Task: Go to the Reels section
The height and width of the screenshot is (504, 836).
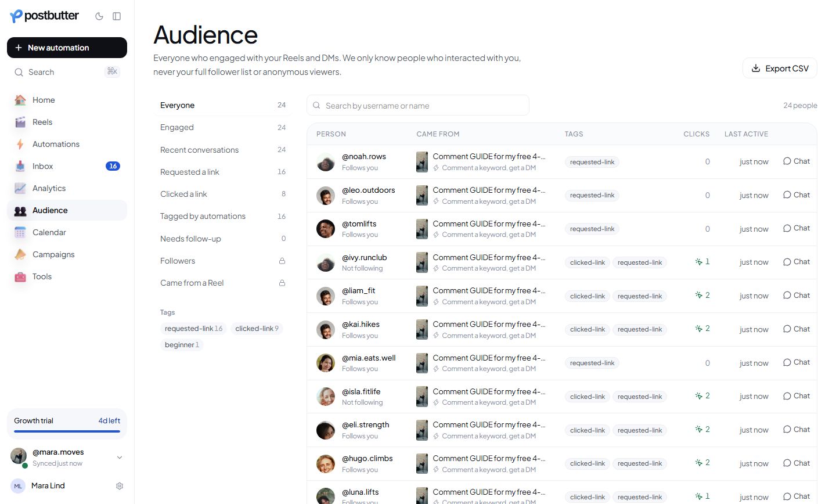Action: tap(67, 122)
